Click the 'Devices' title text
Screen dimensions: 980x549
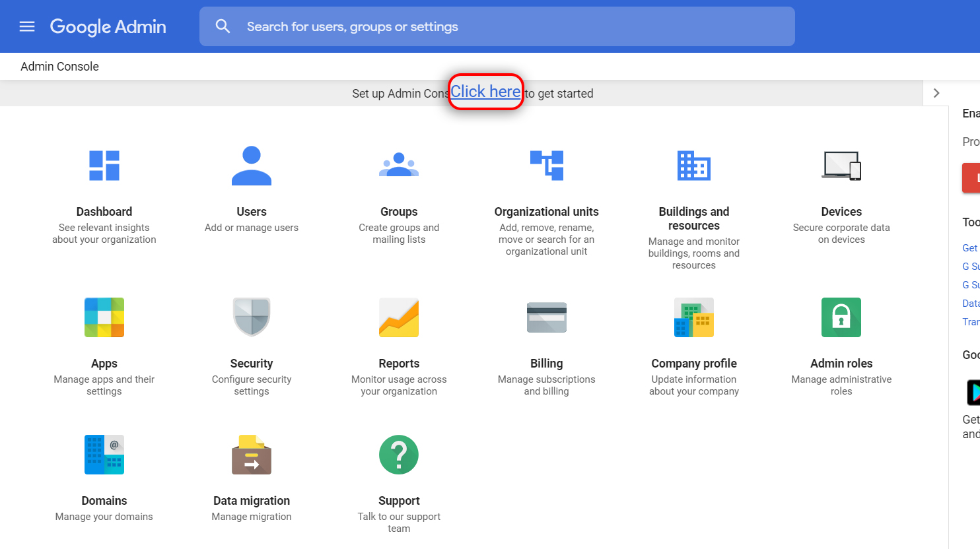click(x=841, y=212)
